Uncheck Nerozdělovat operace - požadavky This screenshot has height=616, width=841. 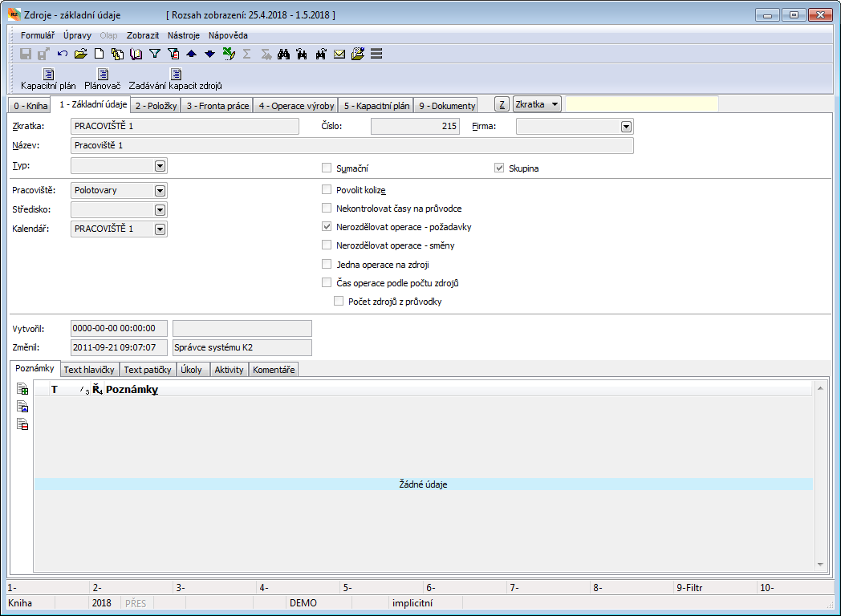click(x=327, y=227)
